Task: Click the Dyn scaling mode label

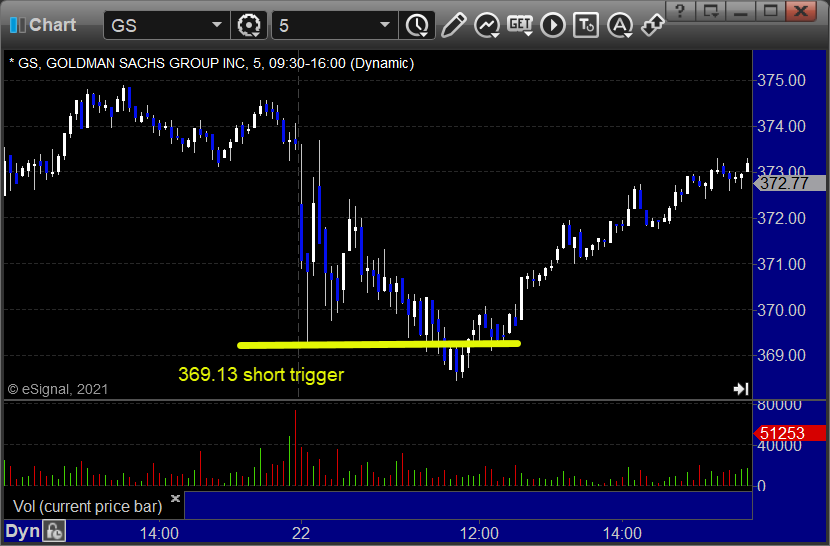Action: [x=23, y=531]
